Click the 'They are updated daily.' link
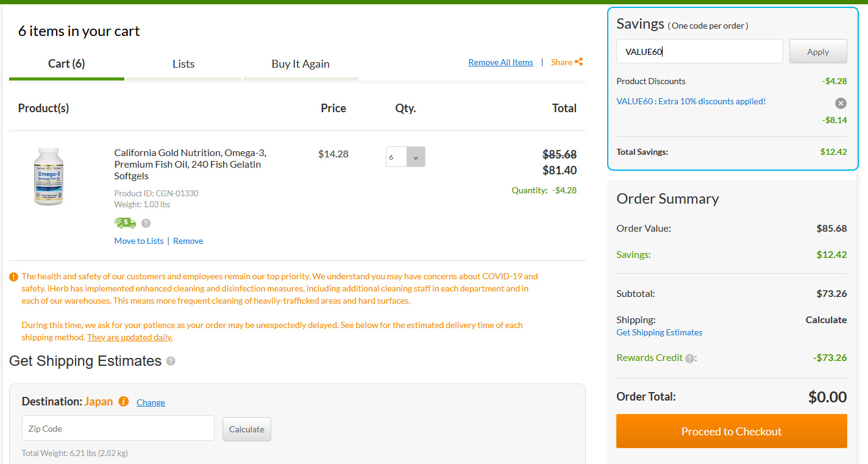The image size is (868, 464). pyautogui.click(x=130, y=337)
